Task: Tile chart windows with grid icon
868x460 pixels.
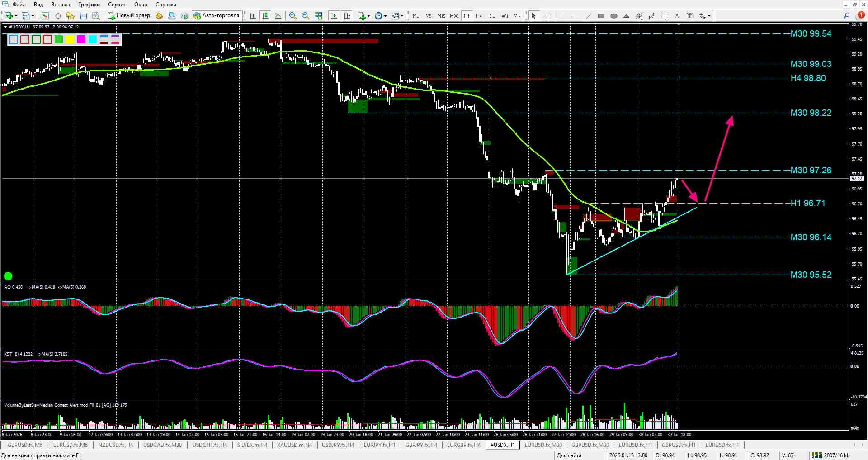Action: 318,16
